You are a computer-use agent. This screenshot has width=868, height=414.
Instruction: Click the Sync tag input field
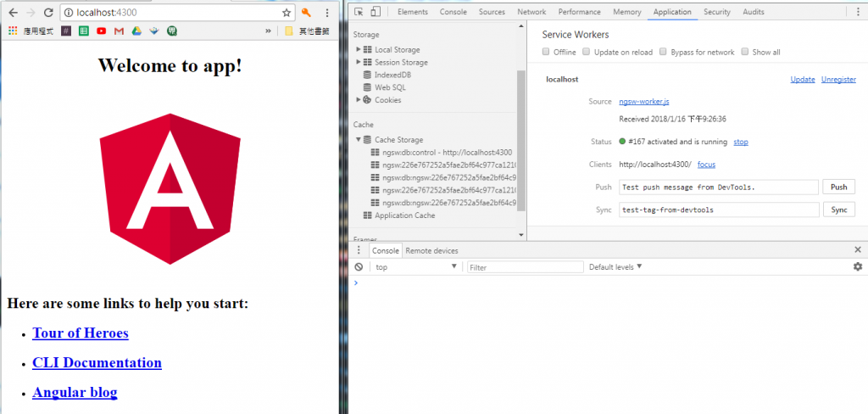coord(719,210)
